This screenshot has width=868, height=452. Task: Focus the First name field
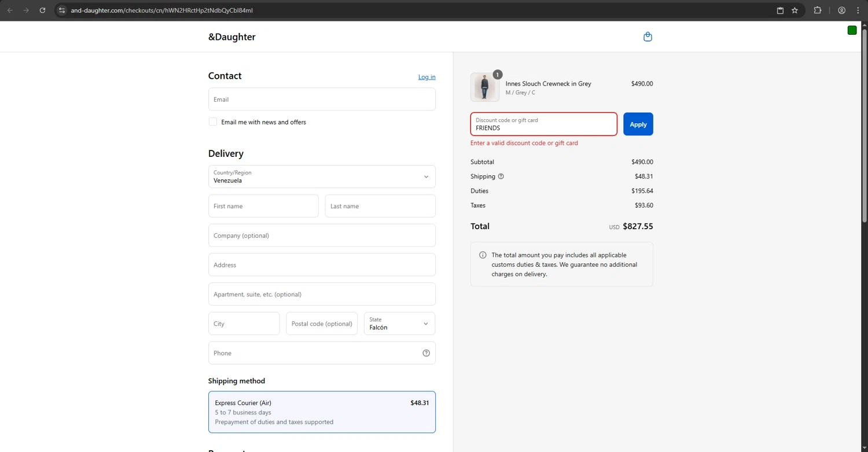tap(263, 206)
